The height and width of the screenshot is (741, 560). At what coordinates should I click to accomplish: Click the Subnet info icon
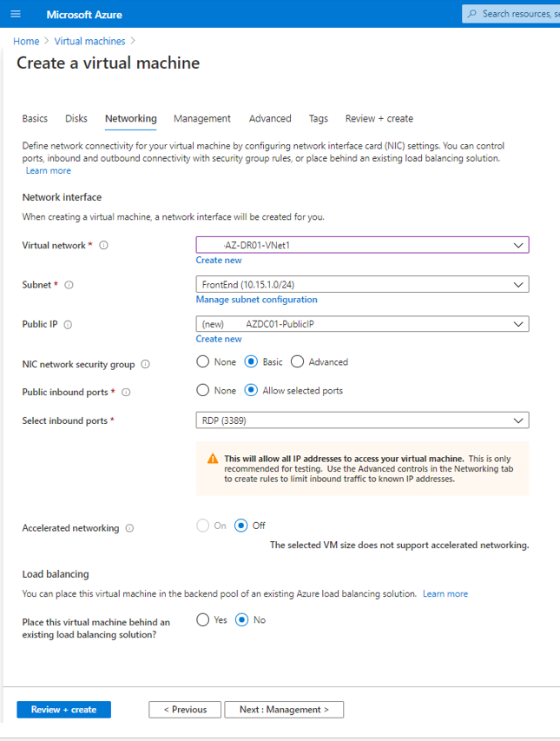[69, 285]
